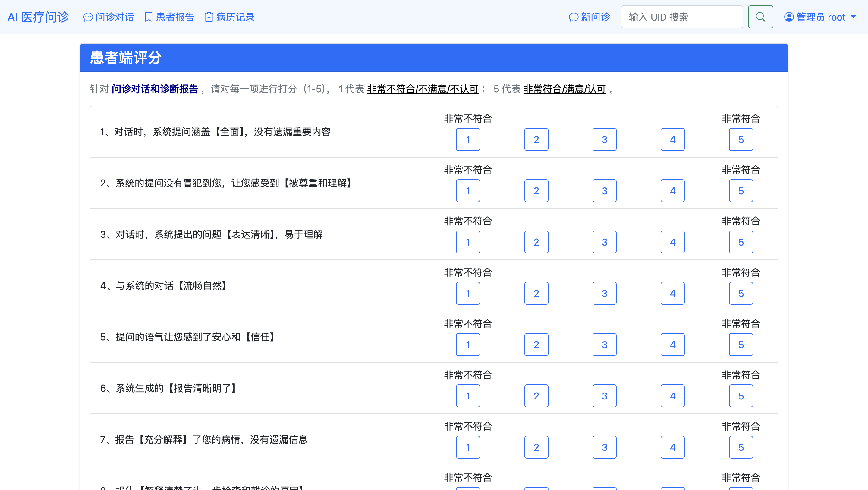
Task: Rate question 7 explanation with score 3
Action: coord(604,447)
